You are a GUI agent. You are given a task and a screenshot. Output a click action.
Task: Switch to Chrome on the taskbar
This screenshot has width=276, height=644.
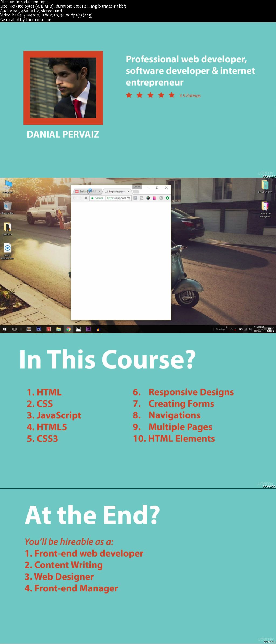[68, 329]
